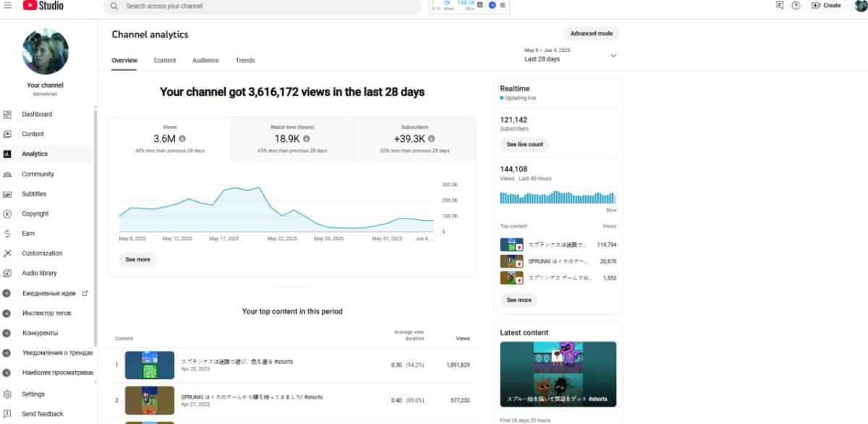Open Наиболее просматриваемые icon
This screenshot has height=424, width=868.
tap(7, 373)
